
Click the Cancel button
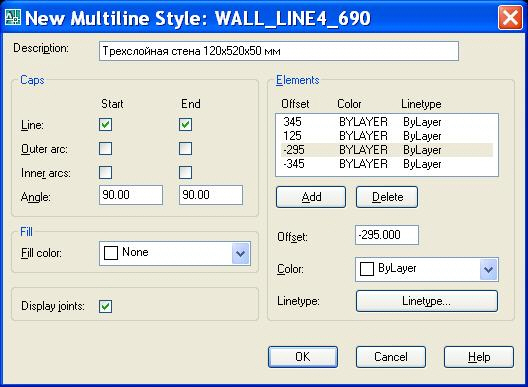(391, 357)
